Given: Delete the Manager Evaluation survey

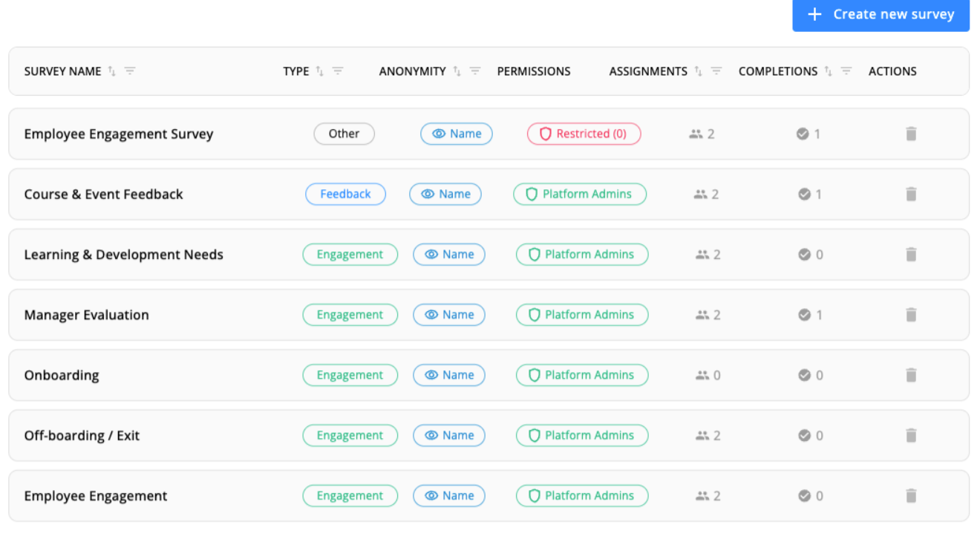Looking at the screenshot, I should (911, 315).
